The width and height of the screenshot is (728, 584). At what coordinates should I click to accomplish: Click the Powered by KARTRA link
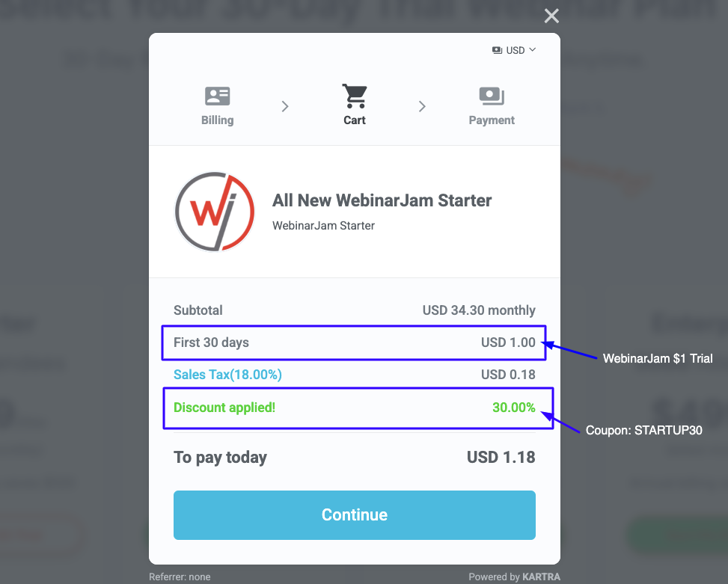[x=515, y=577]
